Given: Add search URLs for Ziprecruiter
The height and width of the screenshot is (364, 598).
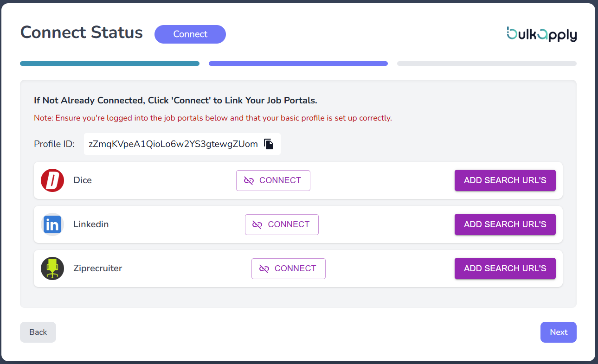Looking at the screenshot, I should pyautogui.click(x=505, y=268).
